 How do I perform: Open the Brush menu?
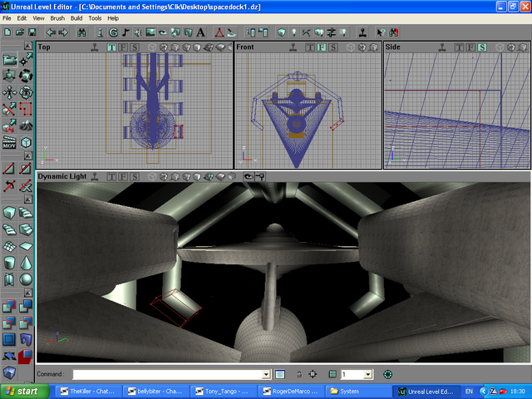coord(57,17)
